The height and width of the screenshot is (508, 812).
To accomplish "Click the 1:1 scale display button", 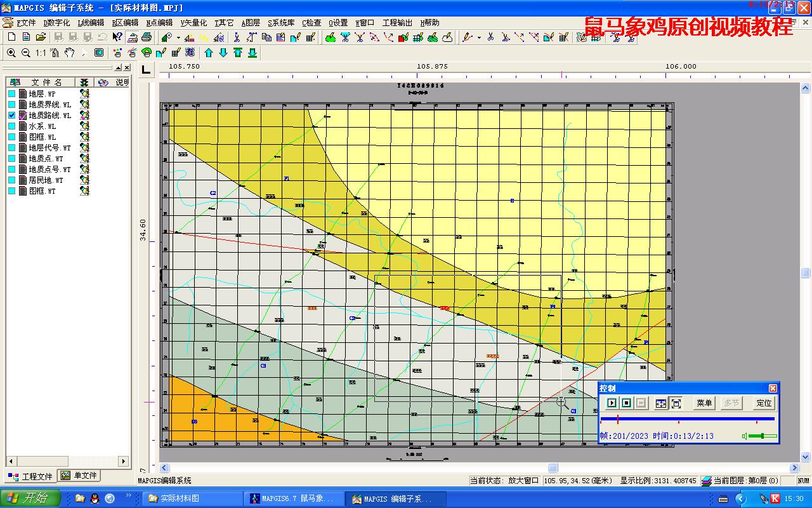I will tap(41, 53).
